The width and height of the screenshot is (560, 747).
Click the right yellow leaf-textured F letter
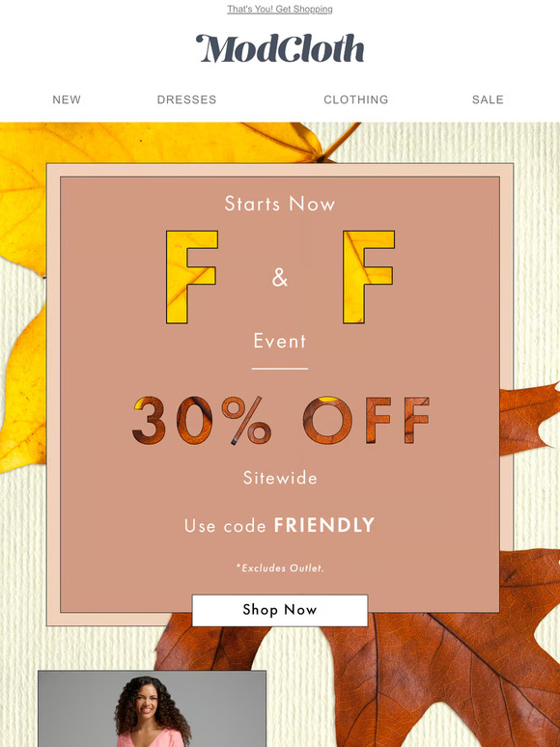pyautogui.click(x=369, y=277)
